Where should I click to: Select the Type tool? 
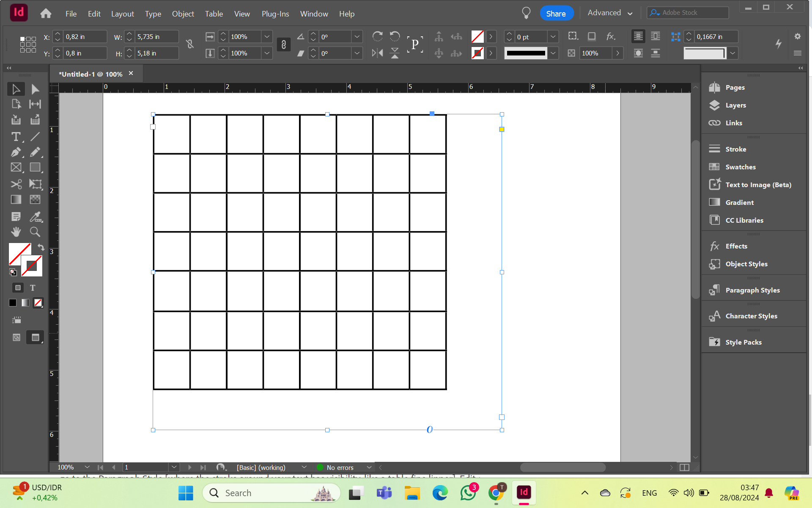pyautogui.click(x=16, y=136)
